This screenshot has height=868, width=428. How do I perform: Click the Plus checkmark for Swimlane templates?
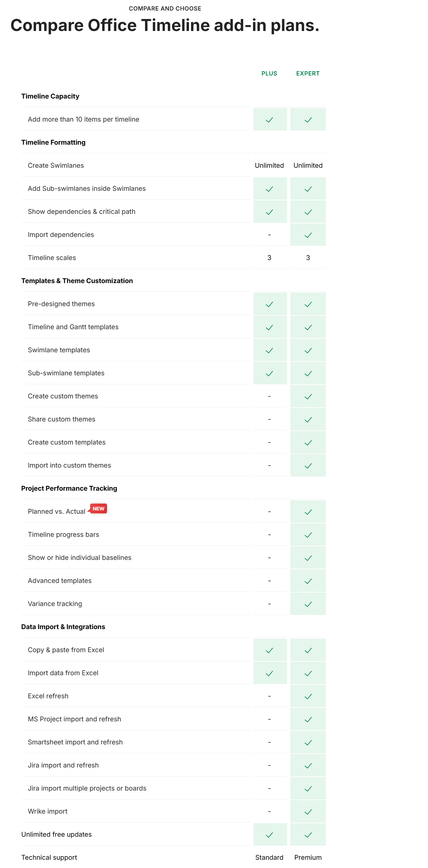(x=269, y=350)
